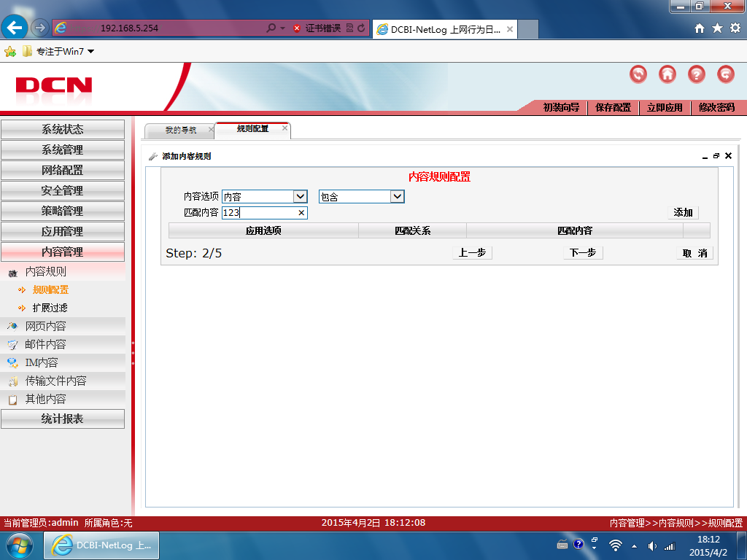Click the Wi-Fi icon in system tray

click(616, 545)
